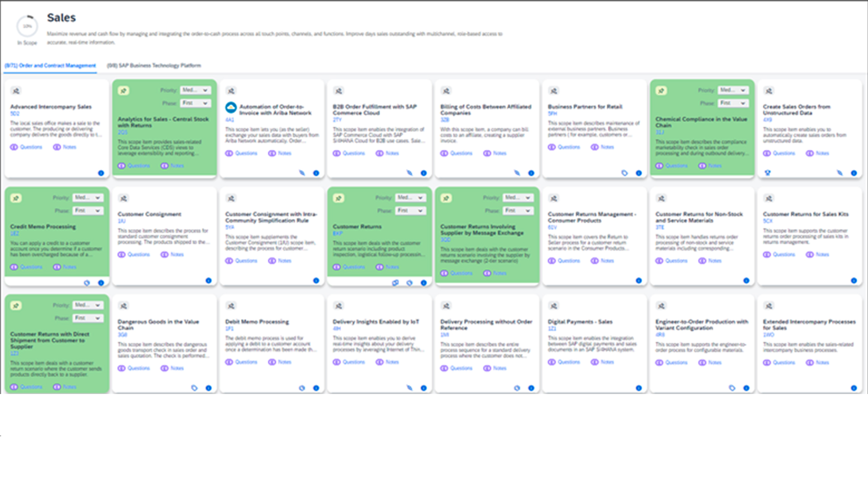This screenshot has height=488, width=868.
Task: Open Priority dropdown on Analytics for Sales card
Action: pyautogui.click(x=195, y=90)
